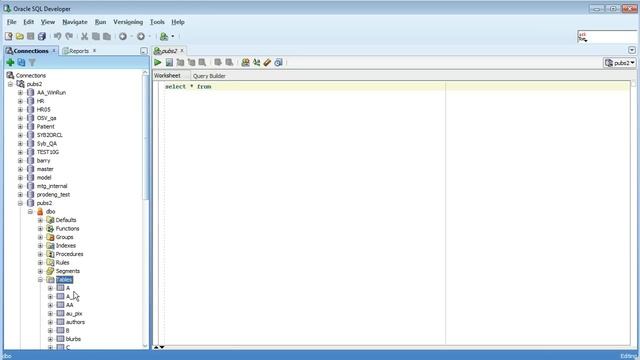This screenshot has width=640, height=360.
Task: Open SQL History icon
Action: tap(278, 62)
